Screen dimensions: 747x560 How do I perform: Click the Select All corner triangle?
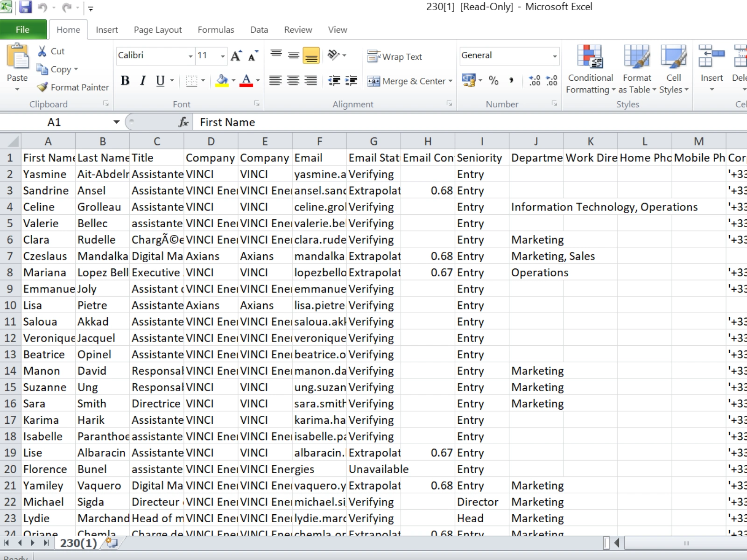[x=11, y=141]
